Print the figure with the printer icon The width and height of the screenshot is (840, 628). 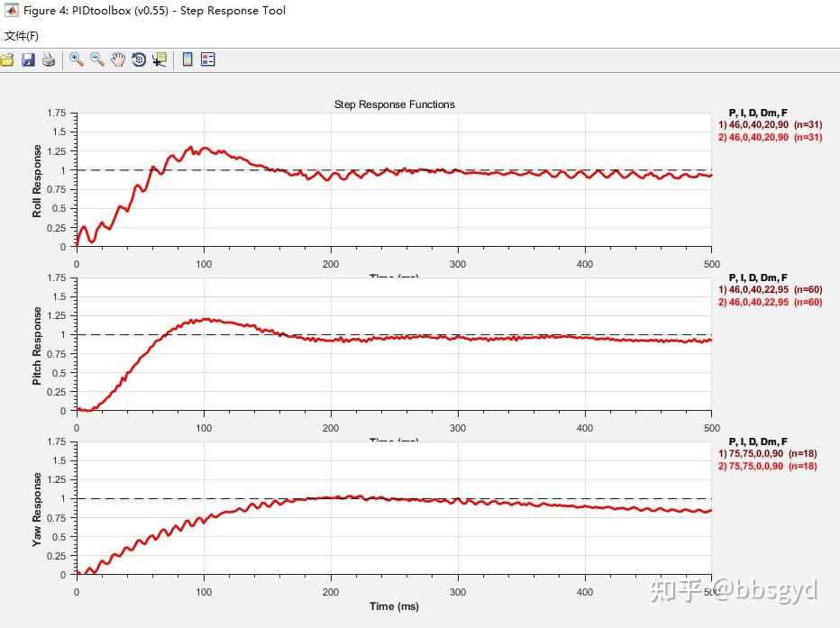tap(48, 59)
